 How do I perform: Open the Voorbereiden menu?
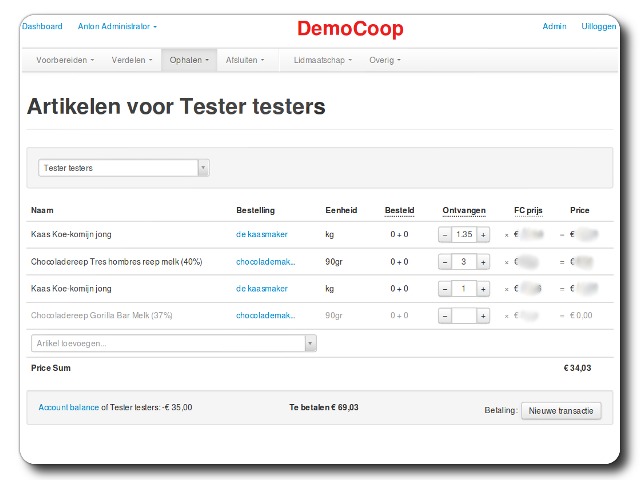click(x=65, y=60)
